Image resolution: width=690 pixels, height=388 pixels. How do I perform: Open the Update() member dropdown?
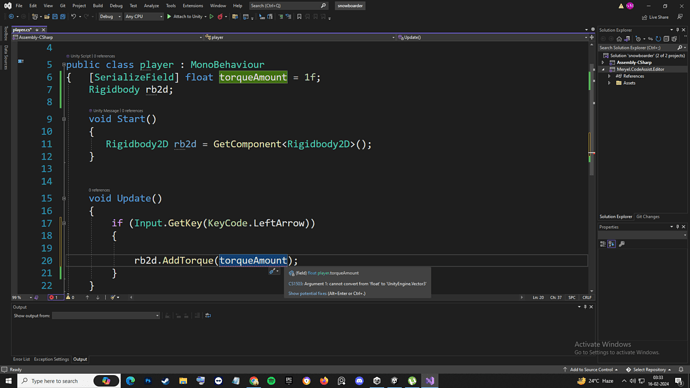click(x=492, y=37)
